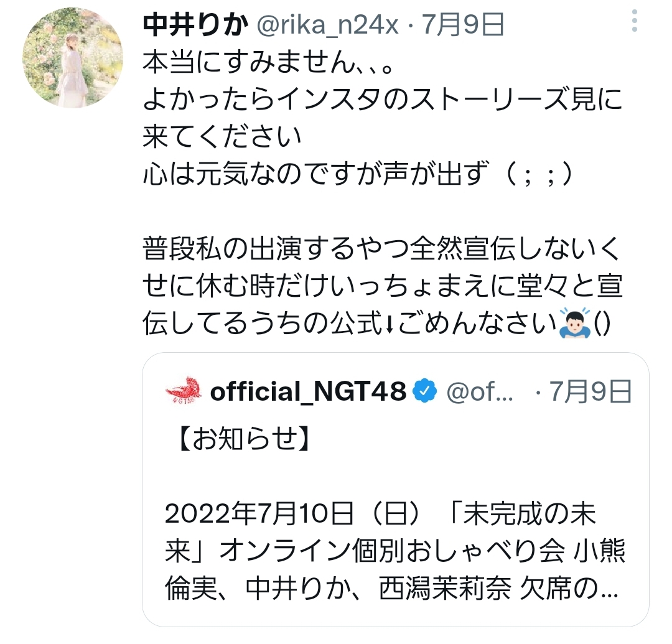672x644 pixels.
Task: Click the bowing person emoji
Action: [575, 323]
